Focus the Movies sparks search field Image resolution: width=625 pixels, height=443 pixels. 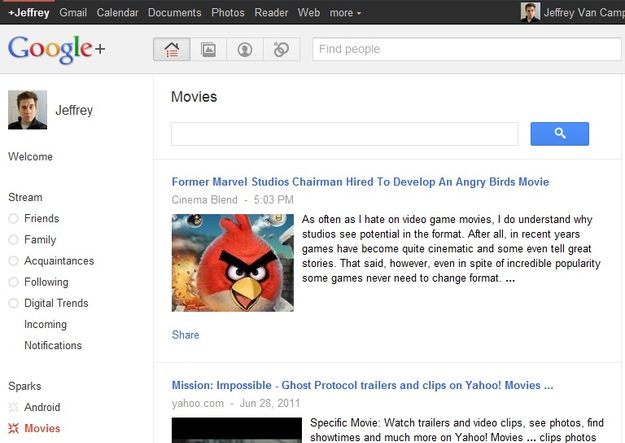[345, 134]
